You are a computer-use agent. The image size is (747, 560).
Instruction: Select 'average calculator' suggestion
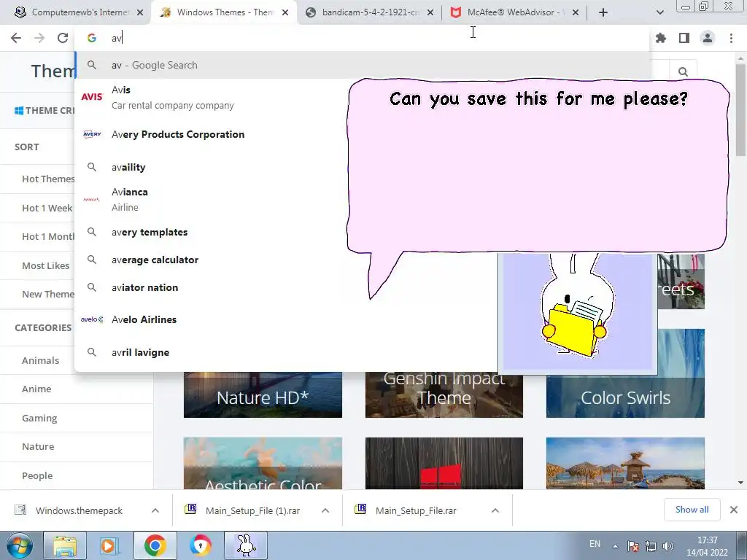pyautogui.click(x=212, y=260)
